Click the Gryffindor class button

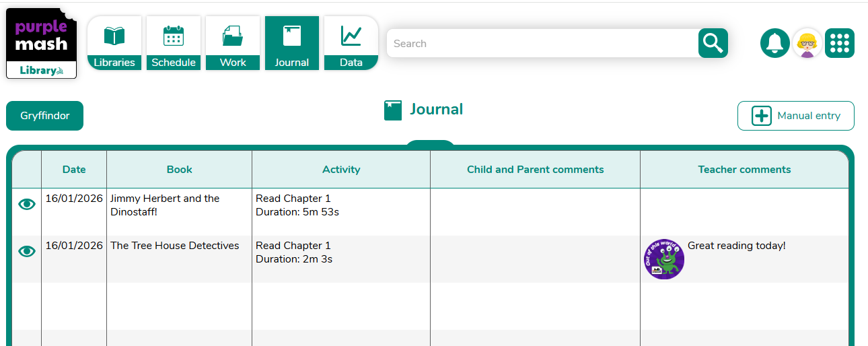[44, 116]
